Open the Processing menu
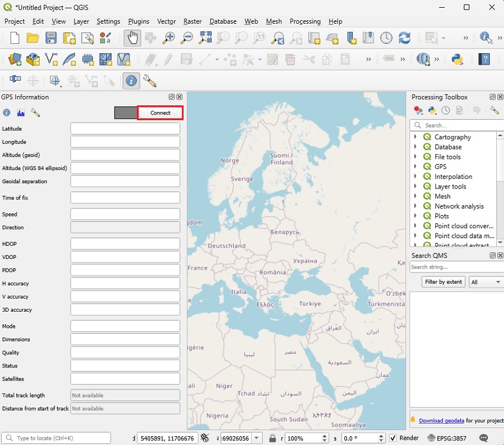The width and height of the screenshot is (504, 445). tap(305, 21)
